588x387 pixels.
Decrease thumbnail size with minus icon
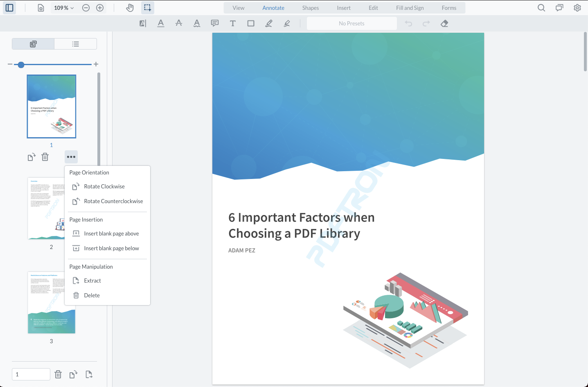10,64
